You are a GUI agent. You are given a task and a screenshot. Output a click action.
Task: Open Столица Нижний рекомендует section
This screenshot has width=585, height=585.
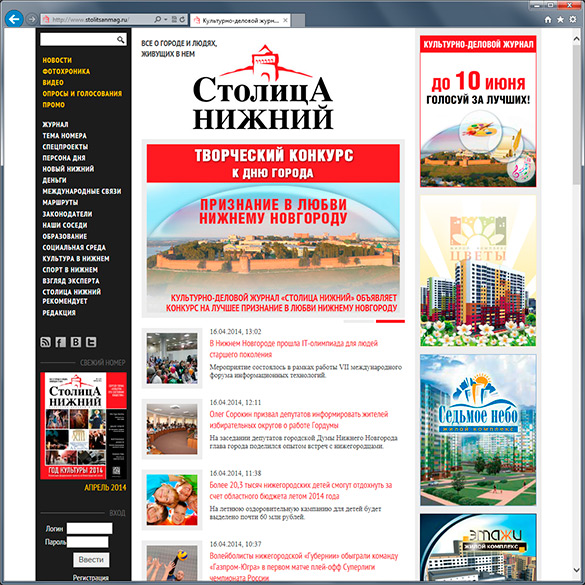(72, 297)
